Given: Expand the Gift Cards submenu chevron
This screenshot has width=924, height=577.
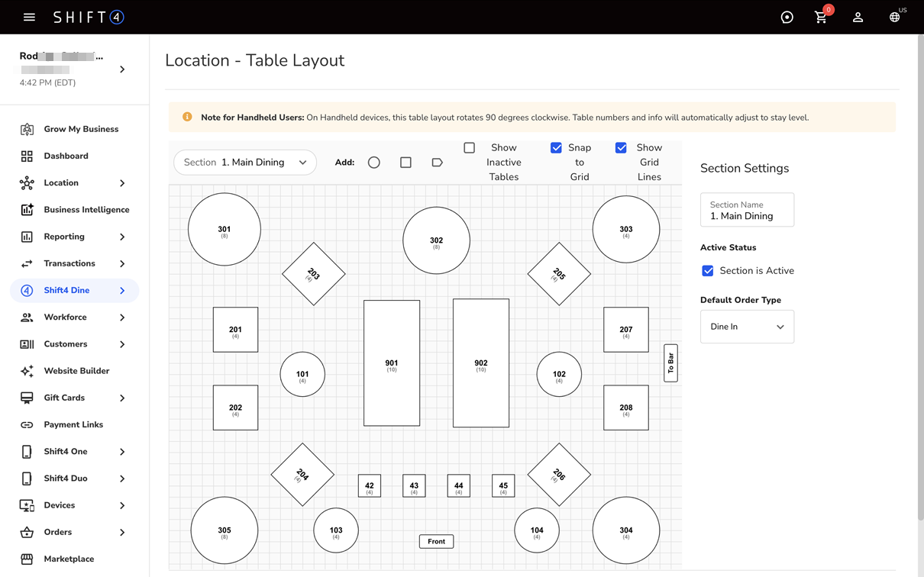Looking at the screenshot, I should coord(122,398).
